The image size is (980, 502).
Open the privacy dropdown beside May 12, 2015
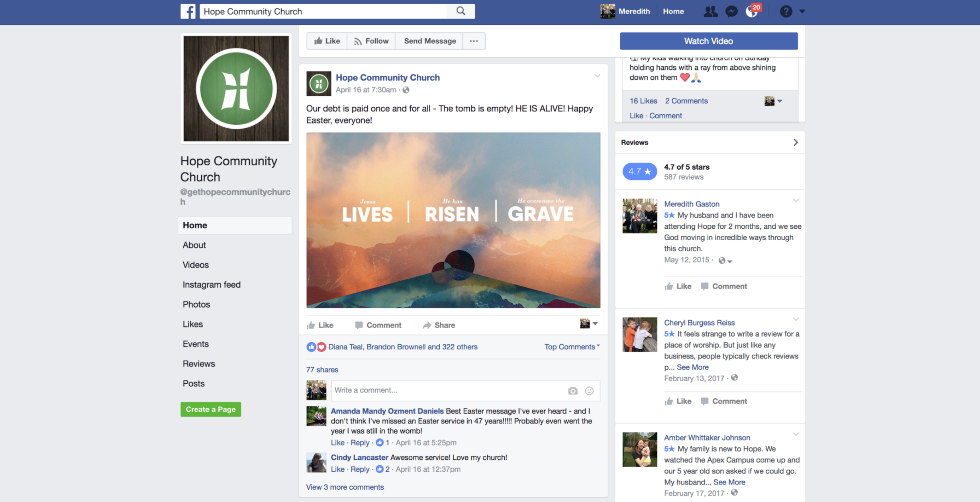725,261
